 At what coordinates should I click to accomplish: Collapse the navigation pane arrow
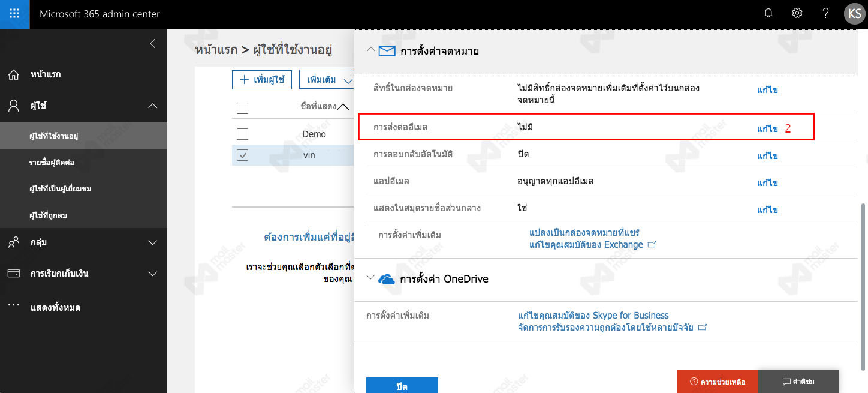click(152, 43)
